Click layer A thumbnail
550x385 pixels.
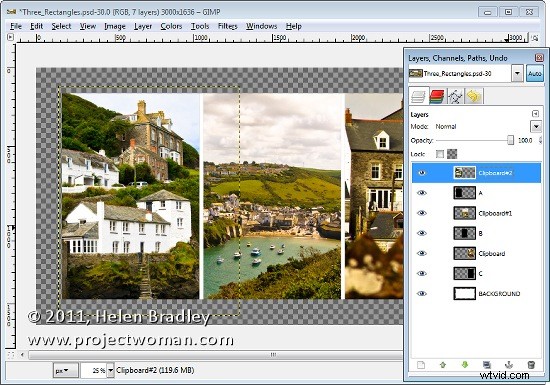[464, 193]
